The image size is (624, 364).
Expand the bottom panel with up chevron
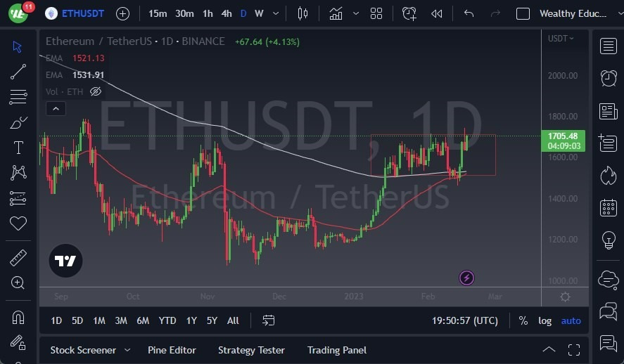coord(549,350)
